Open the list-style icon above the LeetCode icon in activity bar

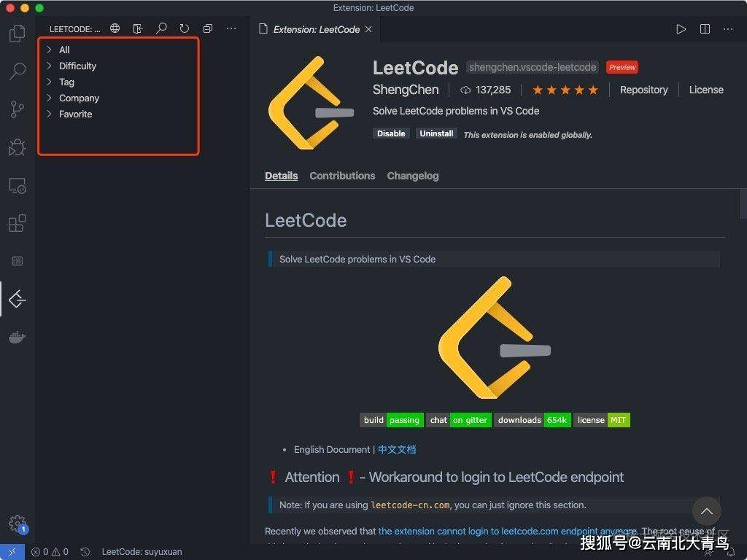[x=18, y=261]
